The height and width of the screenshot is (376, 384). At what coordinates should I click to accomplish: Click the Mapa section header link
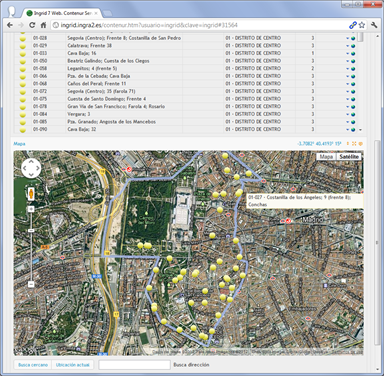[x=19, y=144]
